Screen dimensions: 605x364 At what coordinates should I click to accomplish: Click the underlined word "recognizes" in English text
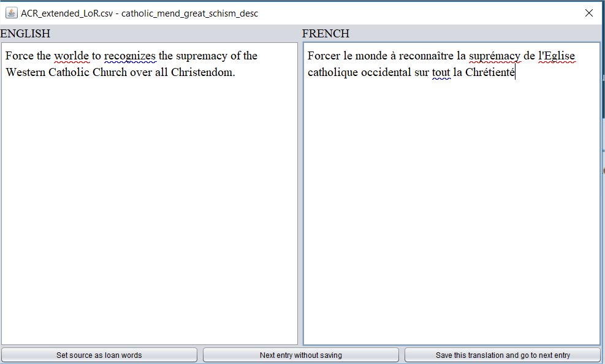click(x=129, y=56)
